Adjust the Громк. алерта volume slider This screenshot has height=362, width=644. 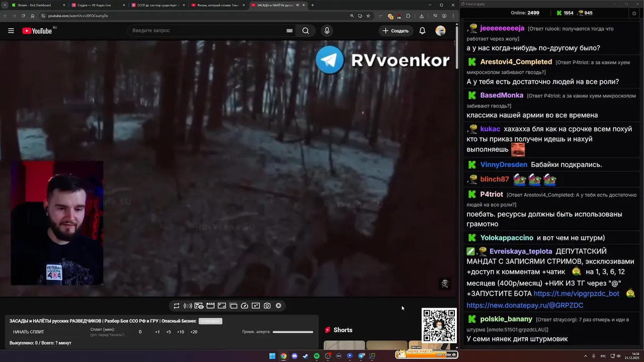click(293, 332)
